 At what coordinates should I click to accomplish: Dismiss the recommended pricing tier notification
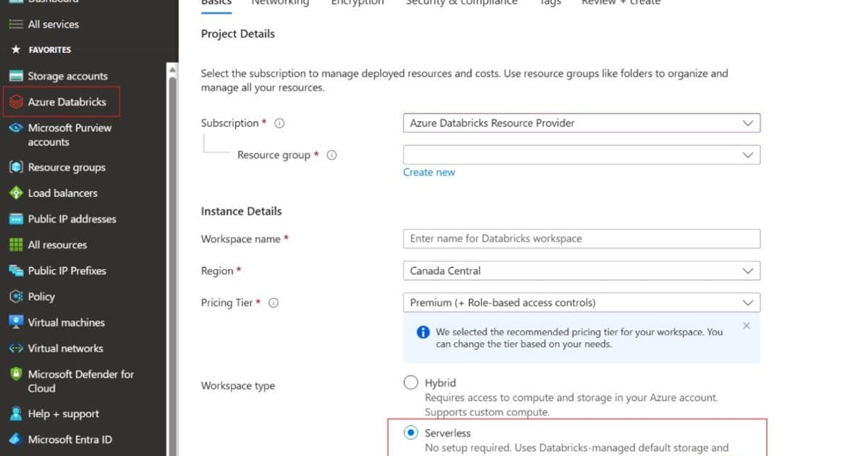click(x=746, y=326)
